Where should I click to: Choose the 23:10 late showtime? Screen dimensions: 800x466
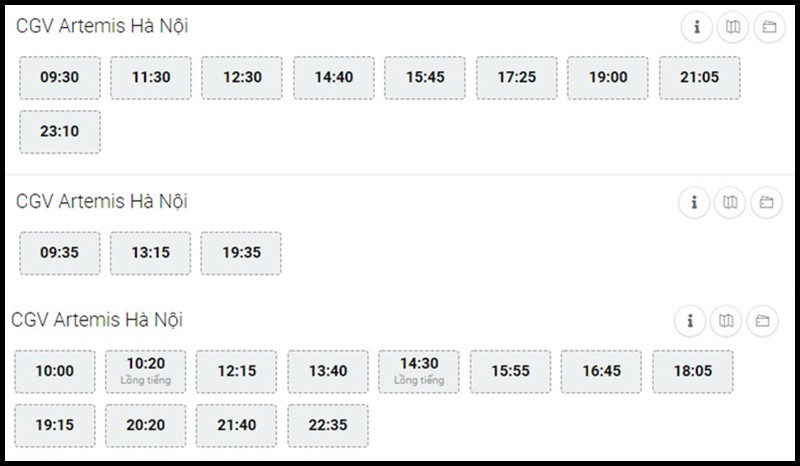[x=60, y=132]
